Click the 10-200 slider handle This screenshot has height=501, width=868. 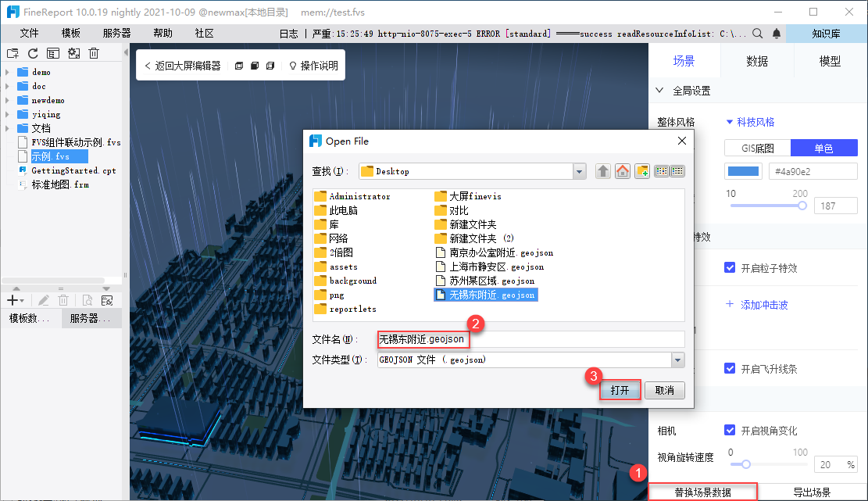pos(802,206)
